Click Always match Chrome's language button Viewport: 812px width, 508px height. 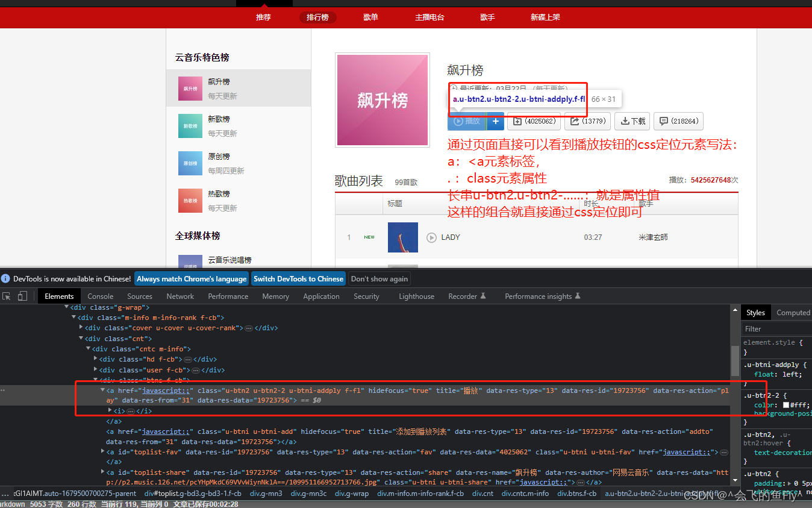(x=192, y=278)
